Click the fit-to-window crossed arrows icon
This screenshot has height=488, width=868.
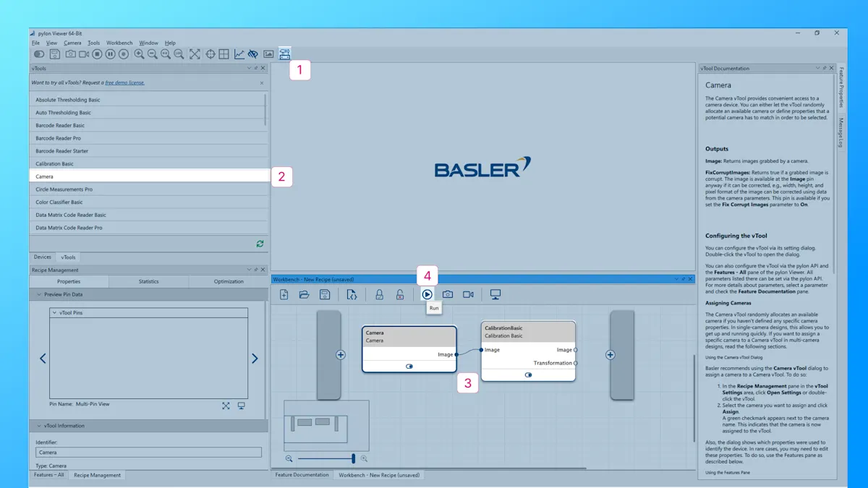(x=195, y=54)
